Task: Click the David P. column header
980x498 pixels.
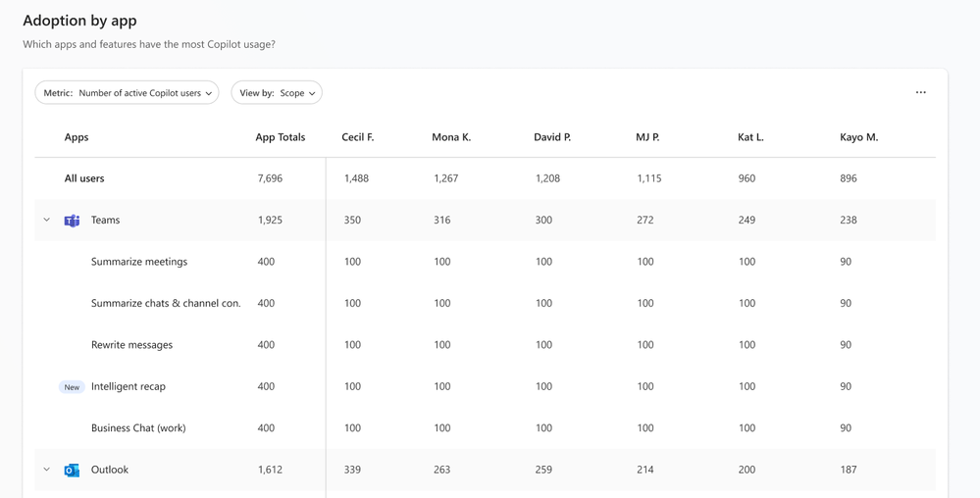Action: pos(552,137)
